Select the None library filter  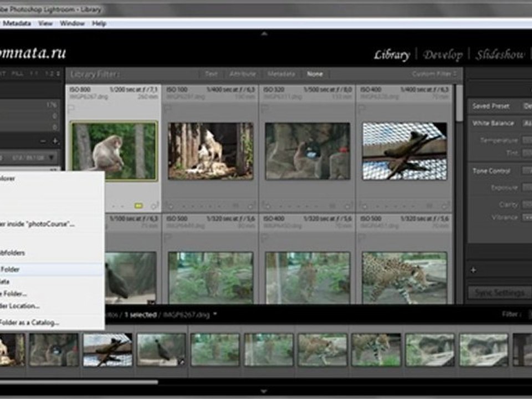[x=314, y=74]
